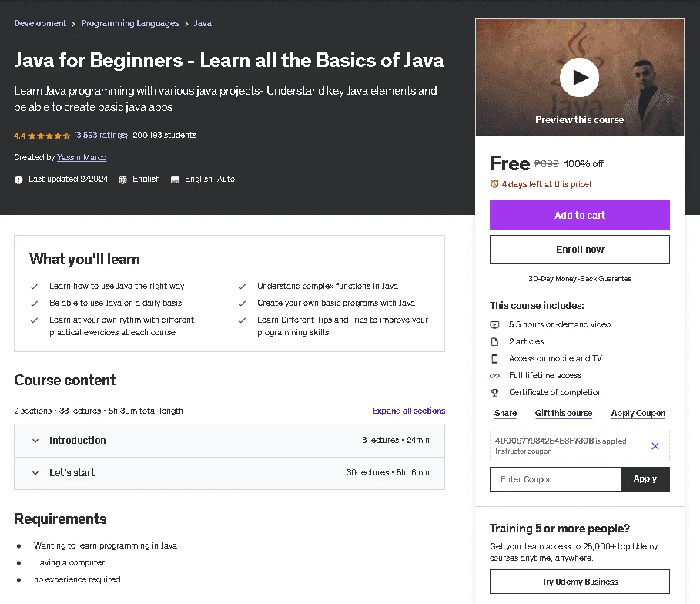Click the Introduction section title

[x=78, y=441]
